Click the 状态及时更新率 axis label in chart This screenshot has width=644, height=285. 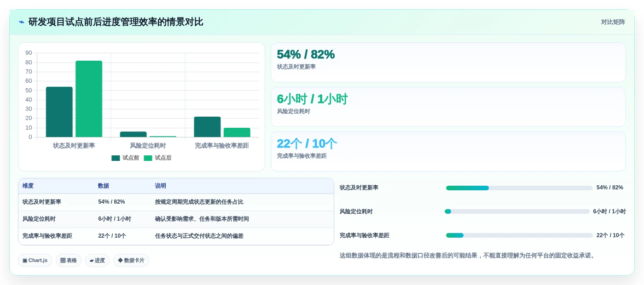coord(74,146)
